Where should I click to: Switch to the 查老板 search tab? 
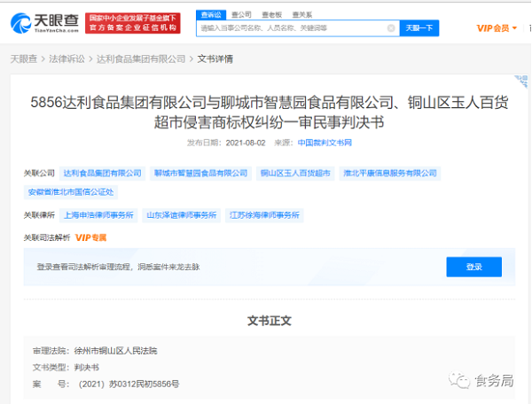[272, 14]
